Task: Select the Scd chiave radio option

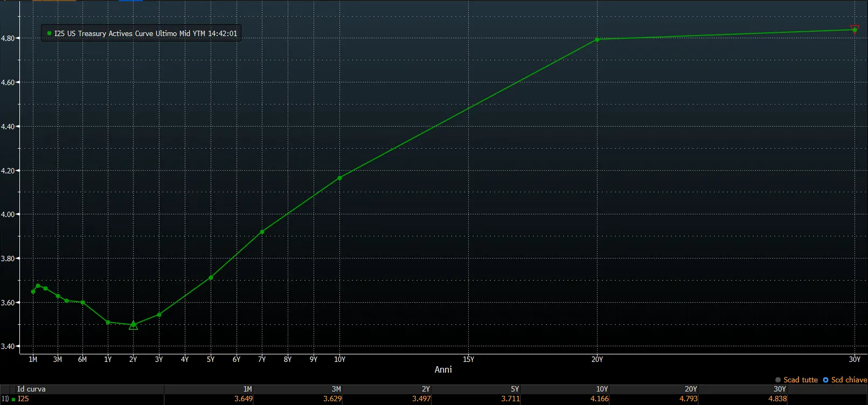Action: click(x=845, y=380)
